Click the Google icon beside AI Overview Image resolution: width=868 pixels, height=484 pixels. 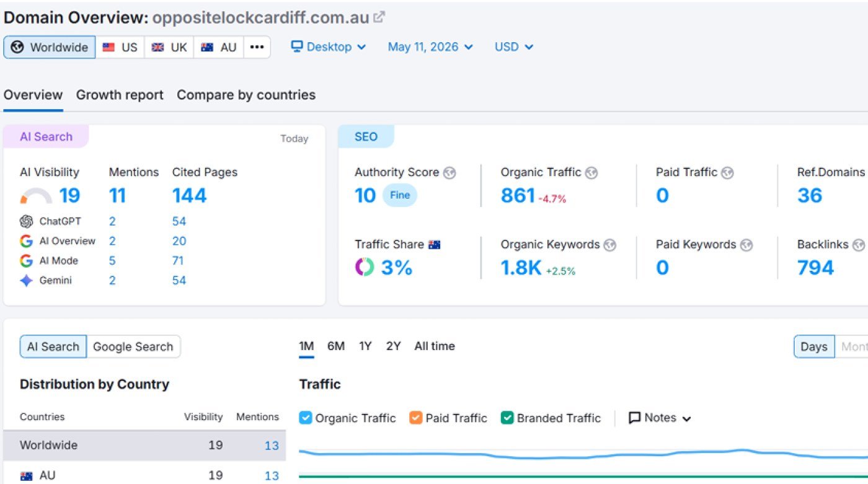point(26,241)
